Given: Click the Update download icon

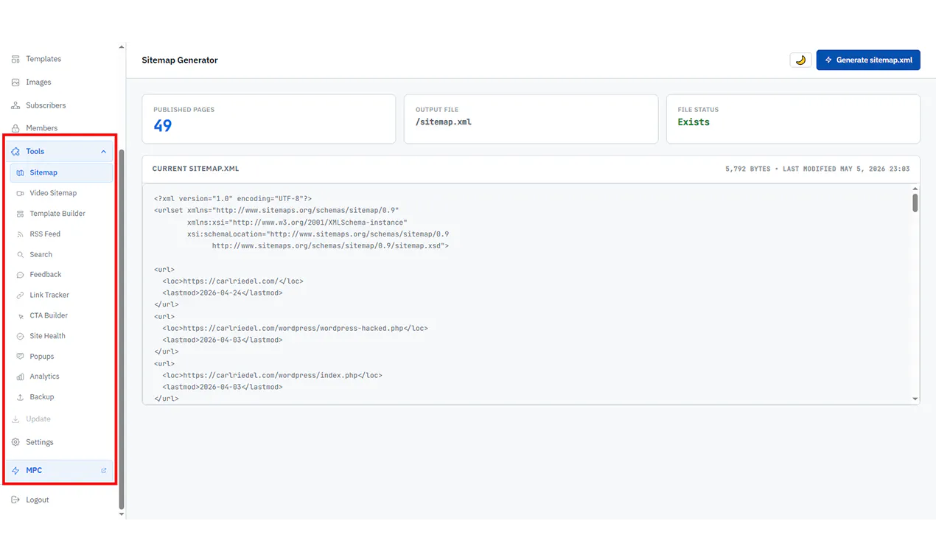Looking at the screenshot, I should [15, 419].
